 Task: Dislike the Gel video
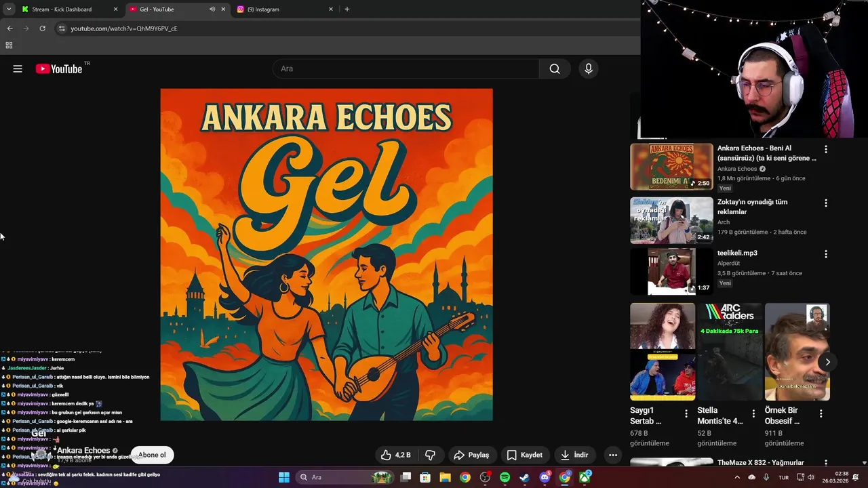pos(429,455)
